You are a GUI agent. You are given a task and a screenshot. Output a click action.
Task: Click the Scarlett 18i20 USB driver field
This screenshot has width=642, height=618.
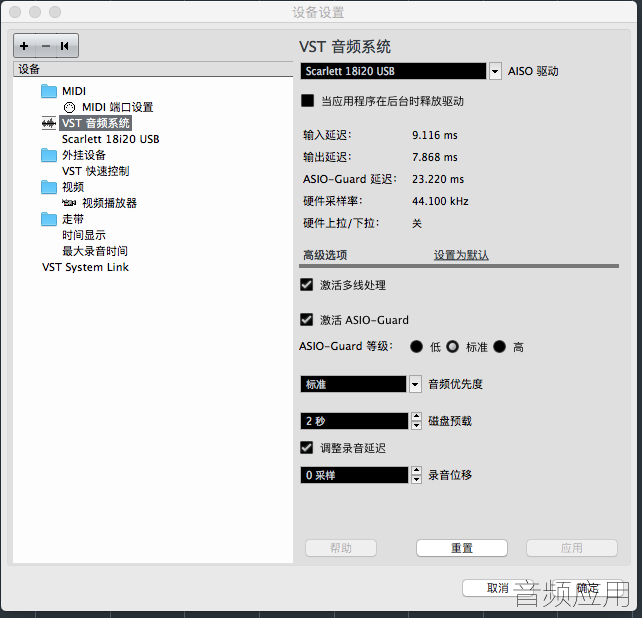coord(393,71)
